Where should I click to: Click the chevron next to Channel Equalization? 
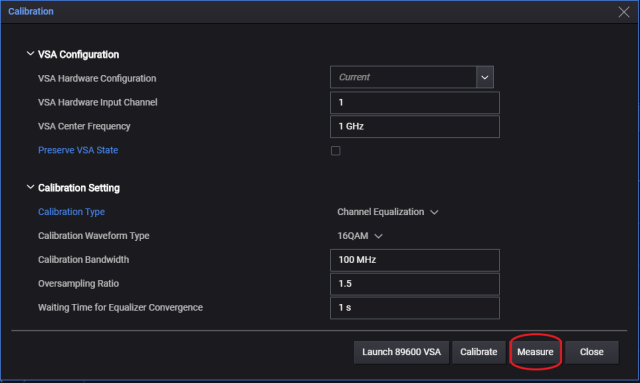(434, 212)
